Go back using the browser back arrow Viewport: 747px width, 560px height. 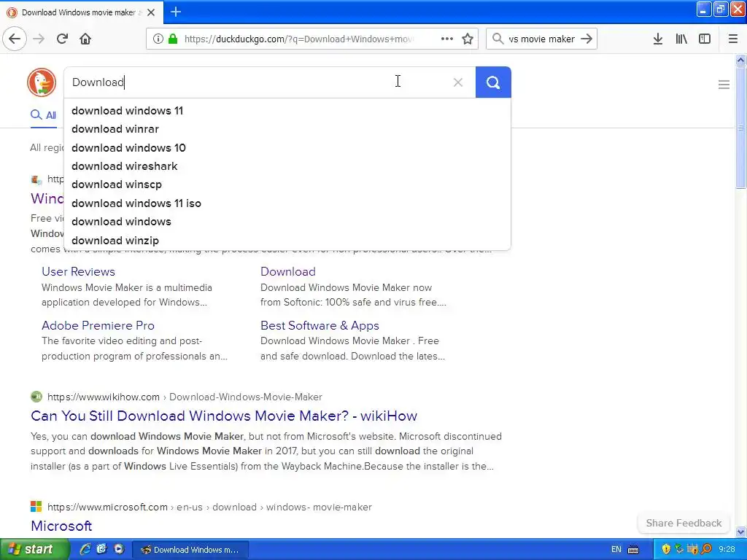coord(15,39)
